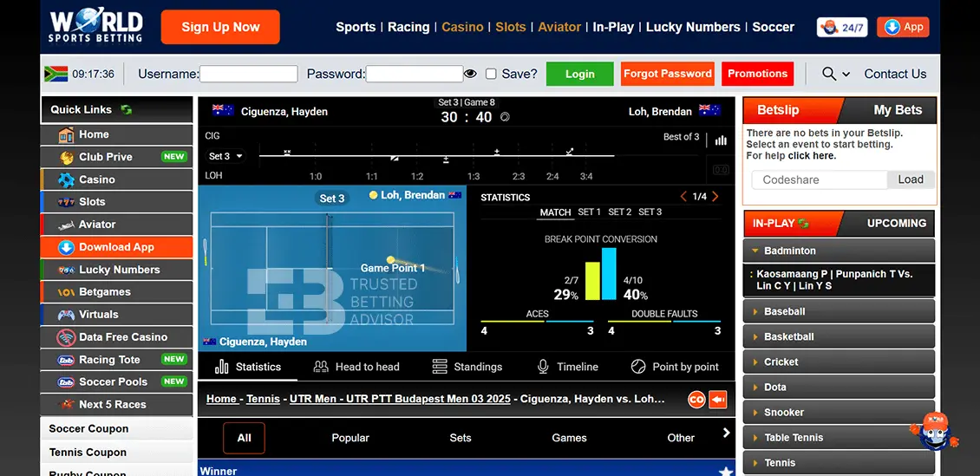The height and width of the screenshot is (476, 980).
Task: Open the Set 3 dropdown in scoreboard
Action: tap(225, 156)
